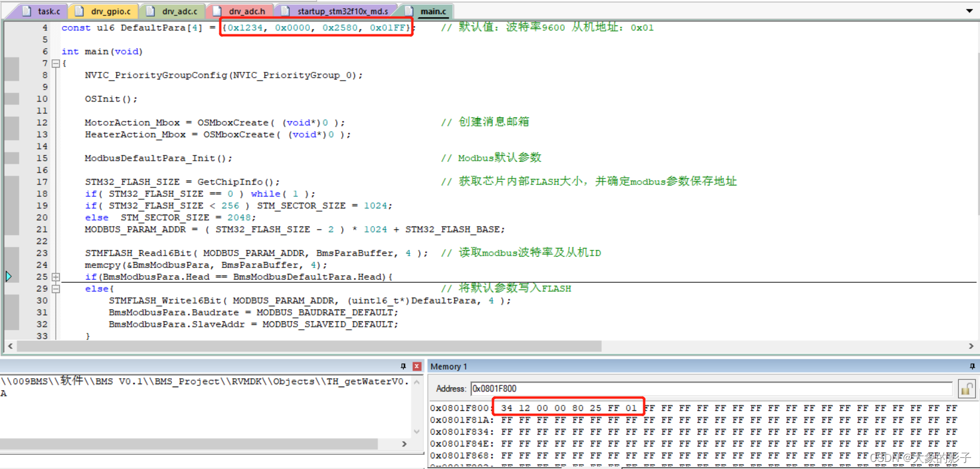Click the editor horizontal scrollbar right arrow
This screenshot has width=980, height=469.
click(971, 346)
